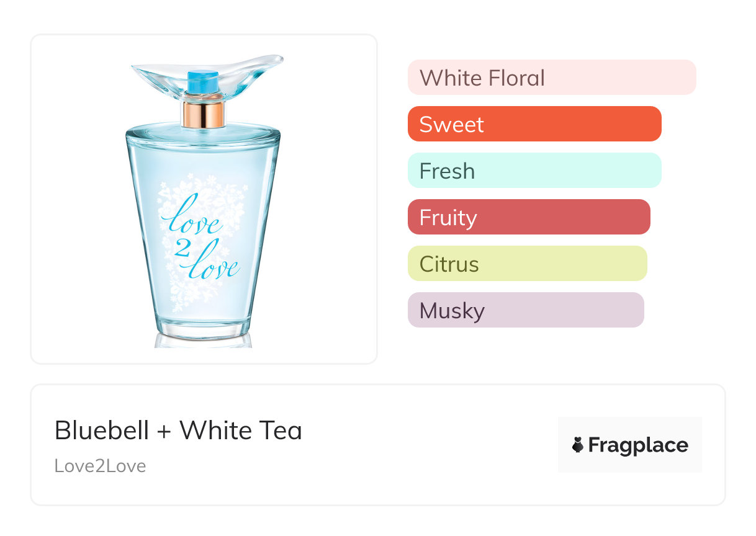Viewport: 756px width, 536px height.
Task: Choose the Fresh accord bar
Action: coord(534,171)
